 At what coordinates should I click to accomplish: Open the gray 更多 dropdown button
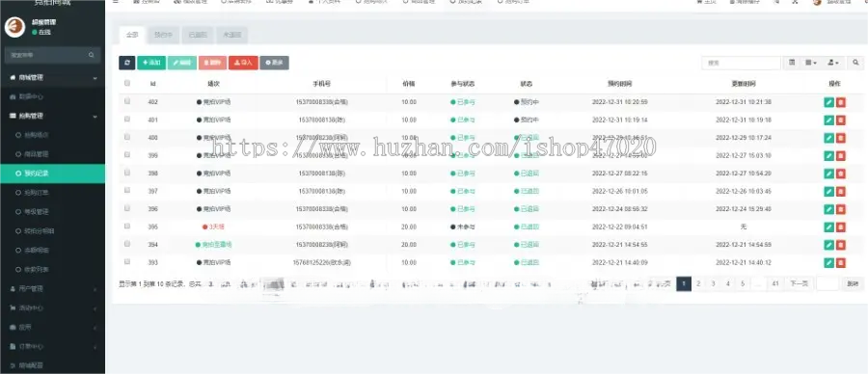(x=274, y=63)
